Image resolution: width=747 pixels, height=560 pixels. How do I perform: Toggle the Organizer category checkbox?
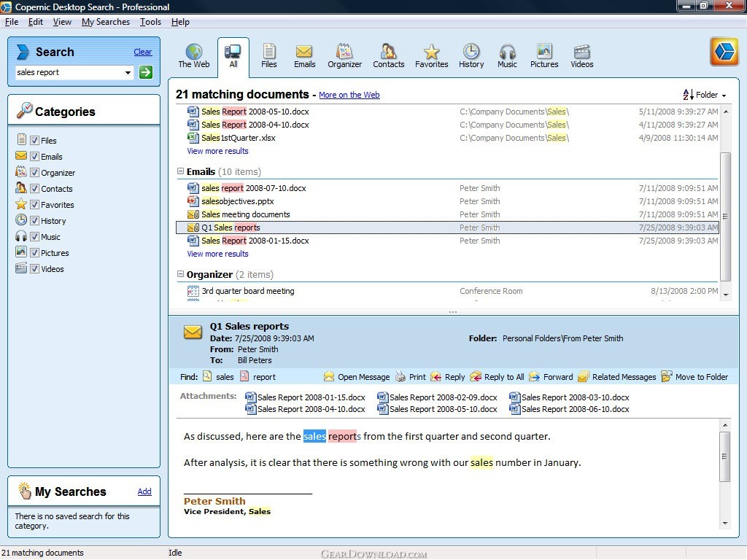[x=34, y=173]
